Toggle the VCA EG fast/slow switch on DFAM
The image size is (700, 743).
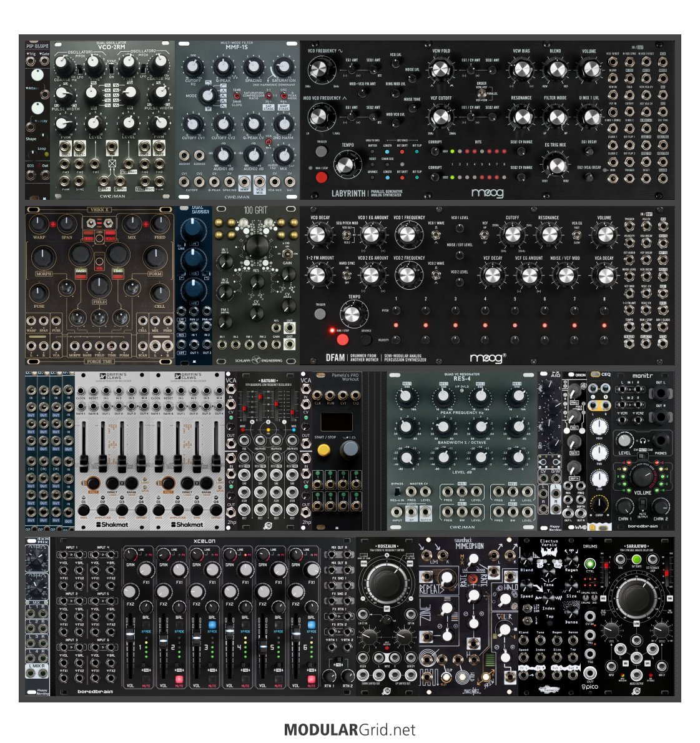(x=577, y=235)
